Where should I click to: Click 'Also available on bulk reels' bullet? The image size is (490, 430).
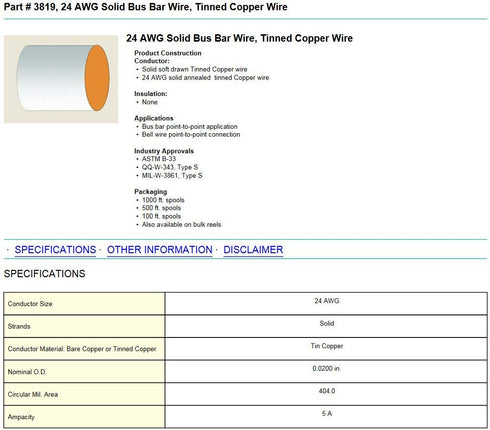pos(181,225)
